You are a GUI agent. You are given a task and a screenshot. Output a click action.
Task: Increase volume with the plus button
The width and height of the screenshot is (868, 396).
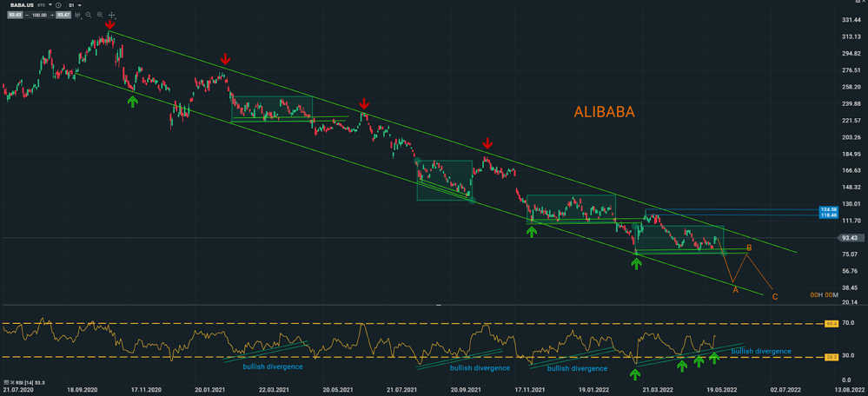coord(52,15)
